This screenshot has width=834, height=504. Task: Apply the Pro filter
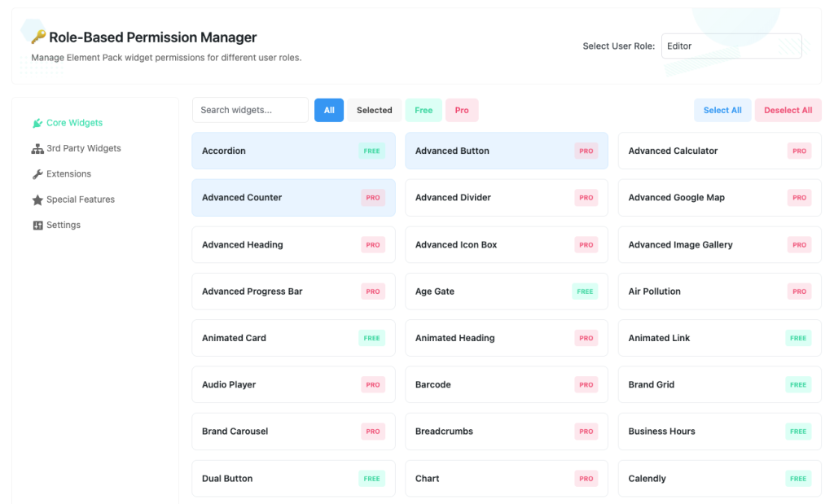462,109
